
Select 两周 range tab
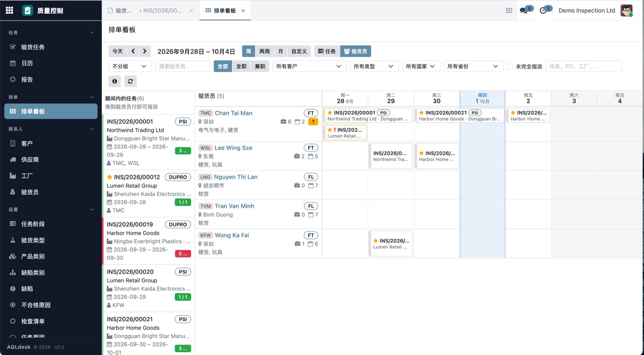(264, 51)
